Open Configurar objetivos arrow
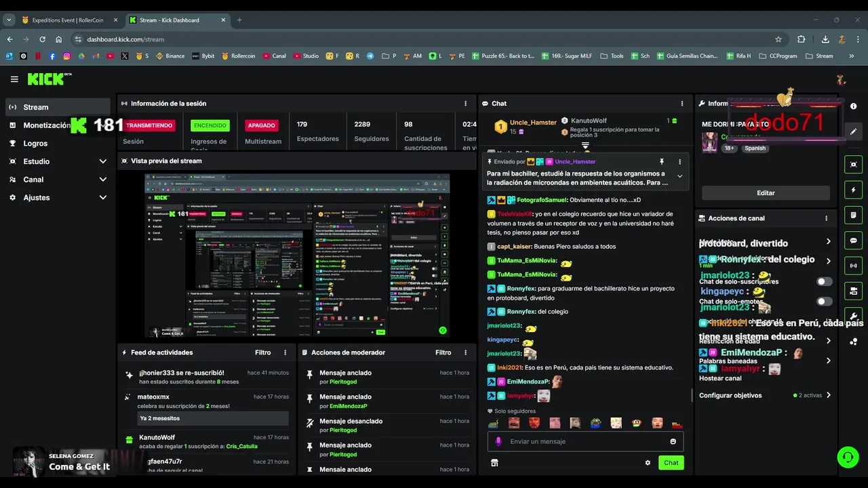The width and height of the screenshot is (868, 488). point(828,395)
